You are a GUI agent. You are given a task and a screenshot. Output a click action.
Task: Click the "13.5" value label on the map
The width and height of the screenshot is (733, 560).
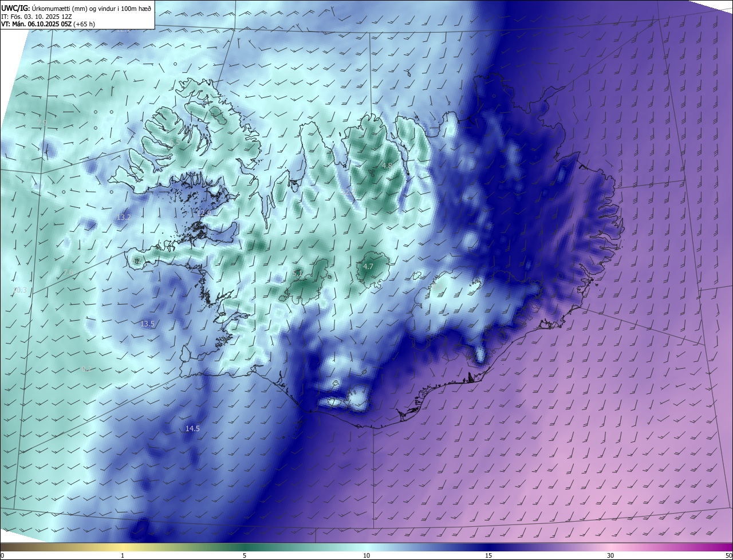click(x=147, y=324)
